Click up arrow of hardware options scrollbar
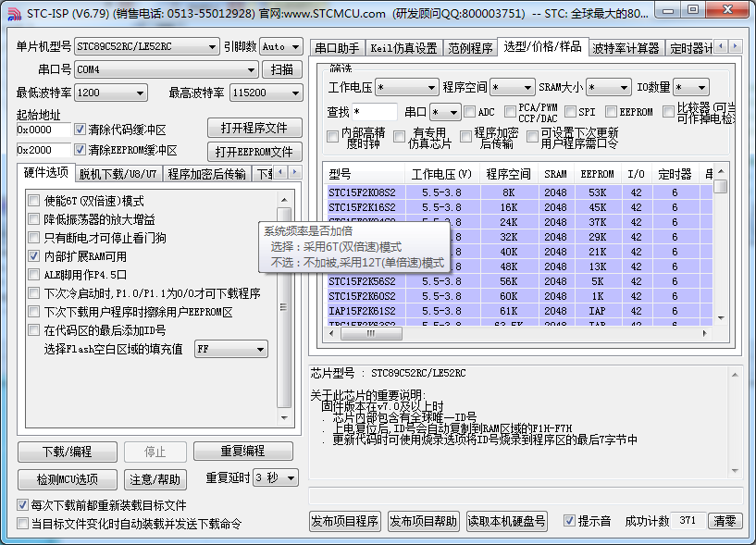The image size is (756, 545). (284, 200)
